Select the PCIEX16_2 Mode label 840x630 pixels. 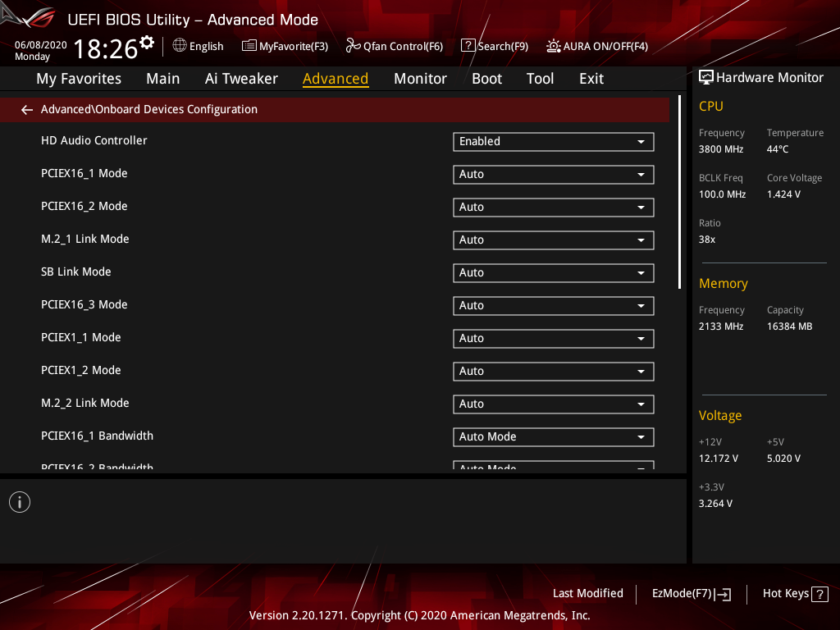84,206
